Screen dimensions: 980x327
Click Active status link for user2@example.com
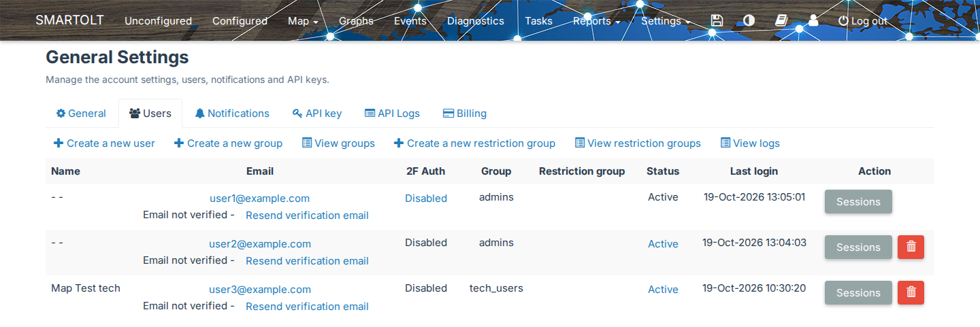tap(663, 244)
